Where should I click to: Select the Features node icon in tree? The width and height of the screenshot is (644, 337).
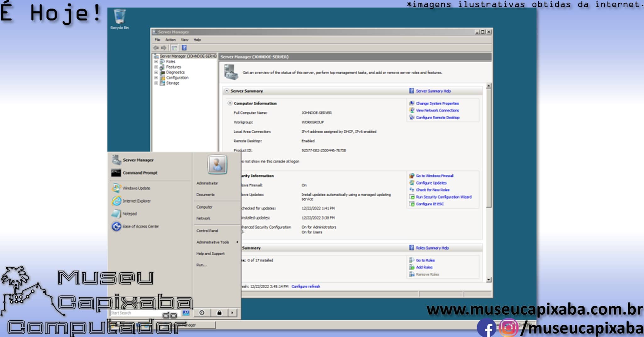(x=162, y=67)
